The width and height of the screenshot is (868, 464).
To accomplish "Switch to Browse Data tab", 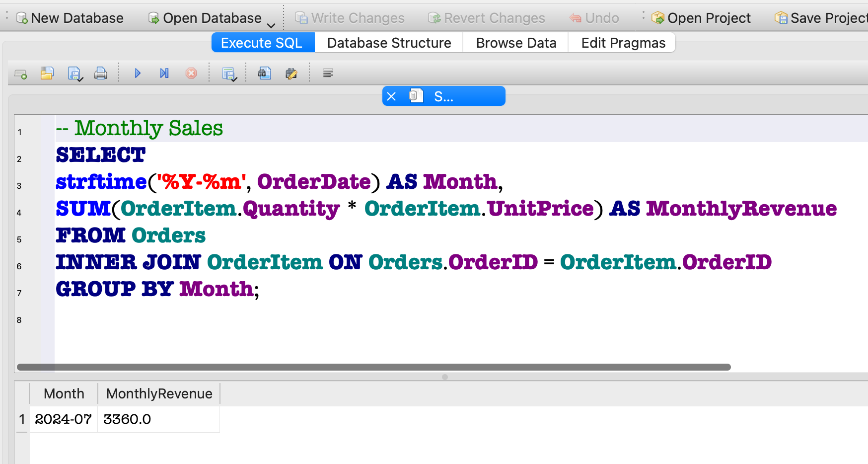I will click(x=516, y=43).
